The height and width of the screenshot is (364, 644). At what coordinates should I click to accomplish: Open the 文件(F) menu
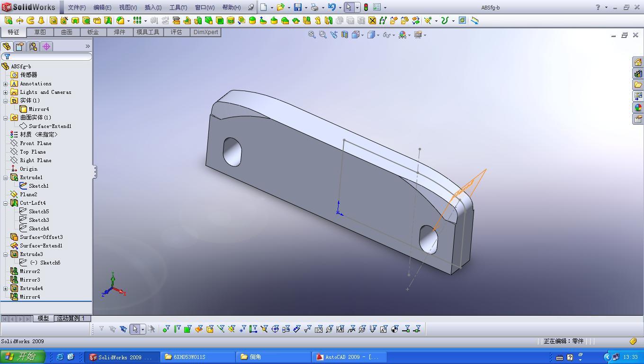[x=77, y=7]
